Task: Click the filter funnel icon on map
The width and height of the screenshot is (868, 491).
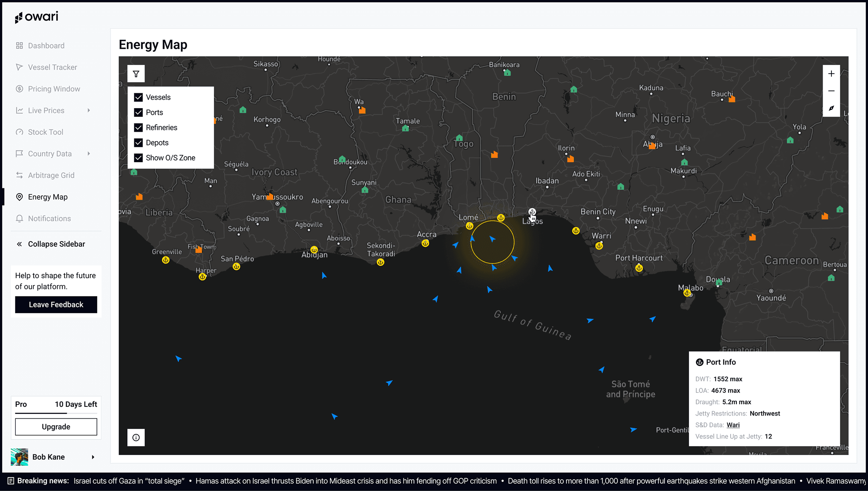Action: click(136, 74)
